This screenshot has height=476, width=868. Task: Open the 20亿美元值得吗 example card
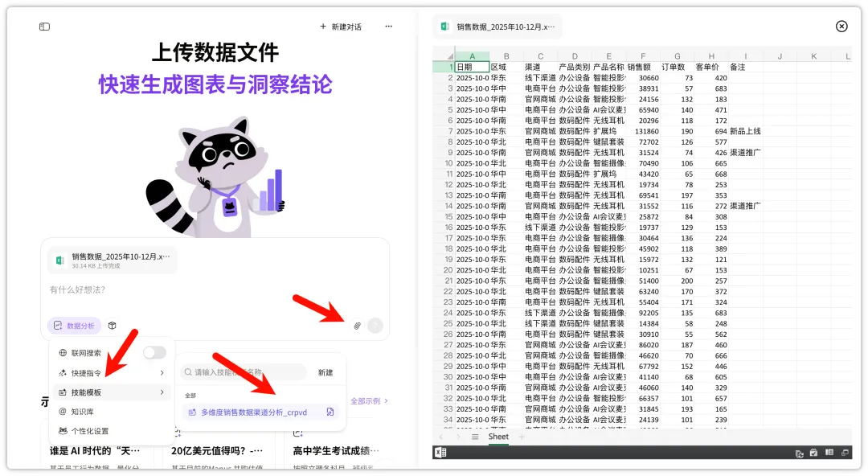217,450
